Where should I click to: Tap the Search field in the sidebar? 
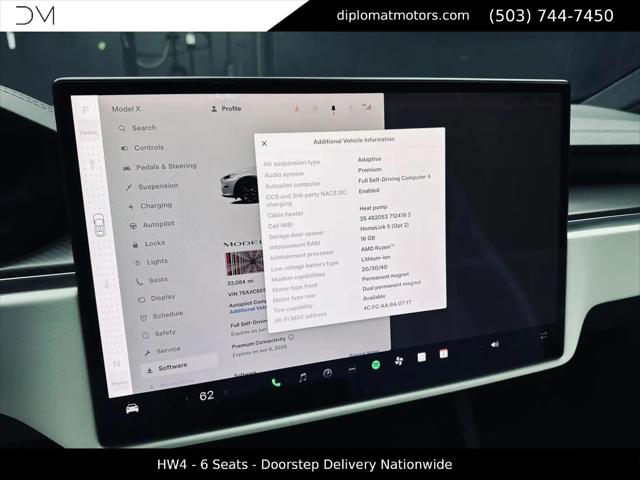point(138,128)
